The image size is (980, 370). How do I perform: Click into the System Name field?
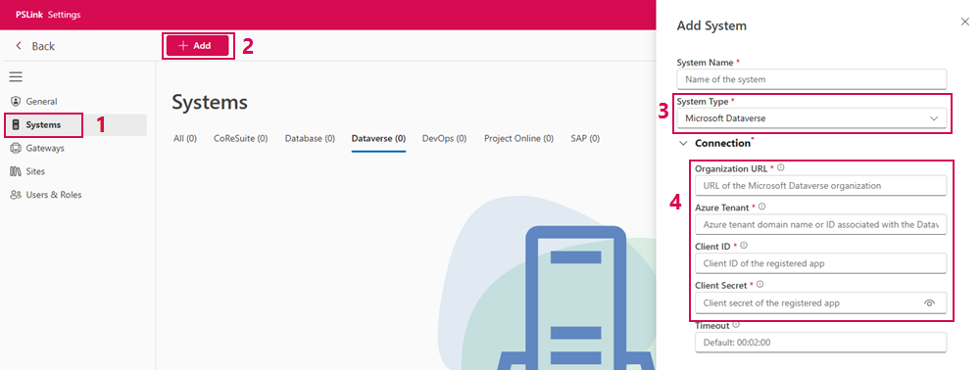(811, 79)
